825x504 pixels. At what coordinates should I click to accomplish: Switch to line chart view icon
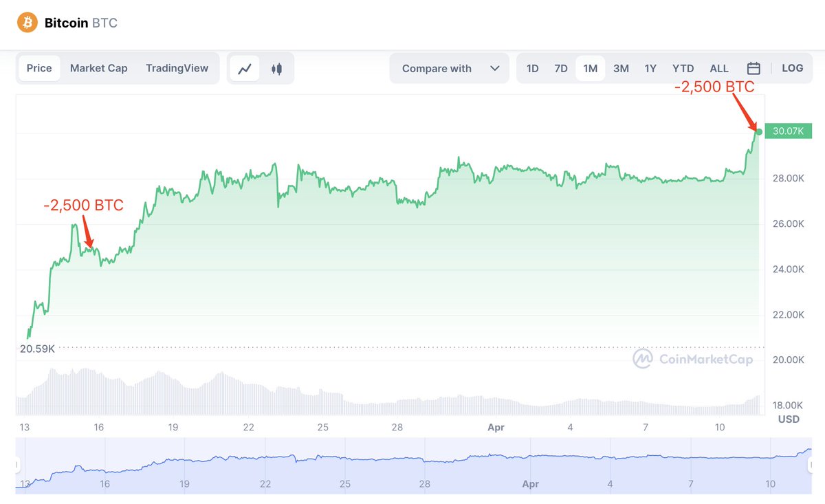pyautogui.click(x=245, y=68)
